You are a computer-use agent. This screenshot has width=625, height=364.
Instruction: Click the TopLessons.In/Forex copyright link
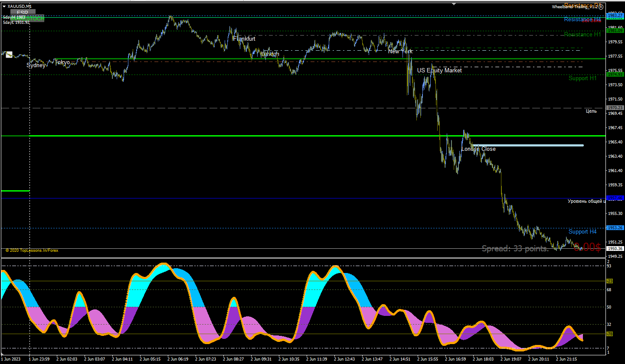tap(32, 250)
